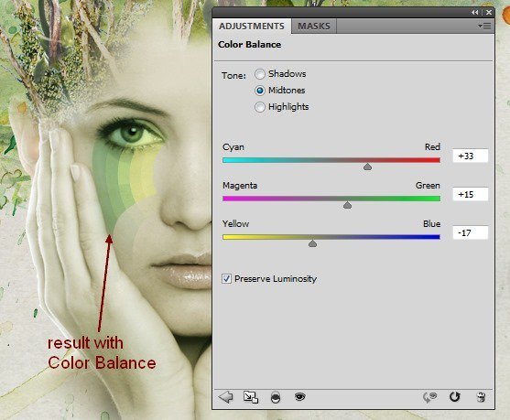Image resolution: width=510 pixels, height=420 pixels.
Task: Click the Yellow-Blue value field showing -17
Action: point(471,232)
